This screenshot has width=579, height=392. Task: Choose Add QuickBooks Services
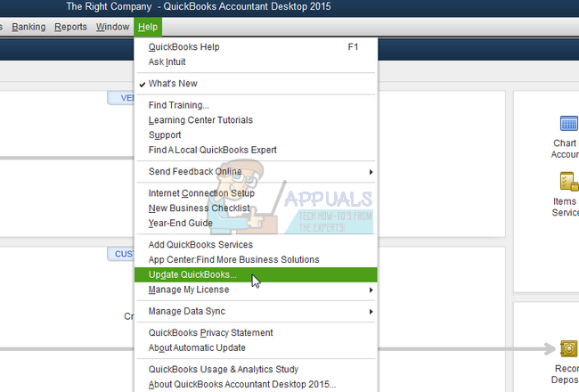[x=256, y=245]
